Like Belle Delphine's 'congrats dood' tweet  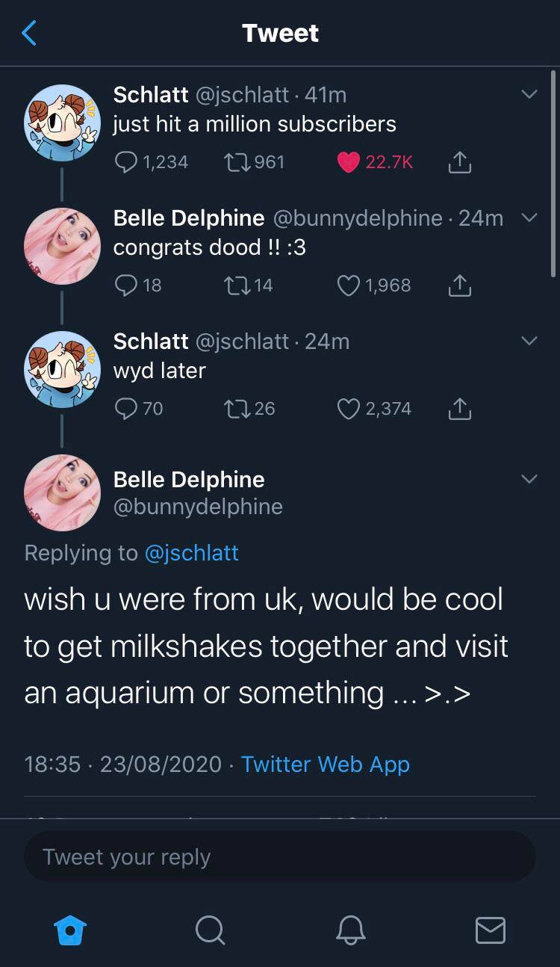[349, 285]
